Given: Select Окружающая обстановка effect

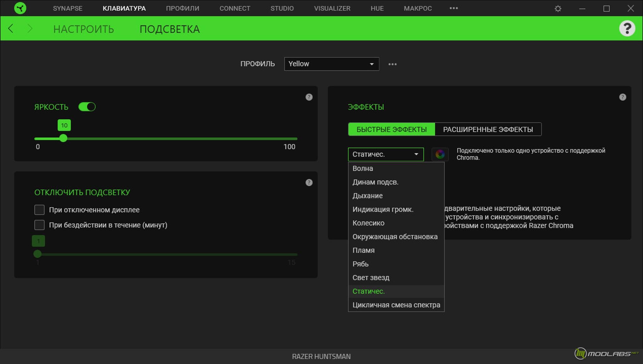Looking at the screenshot, I should pyautogui.click(x=396, y=237).
